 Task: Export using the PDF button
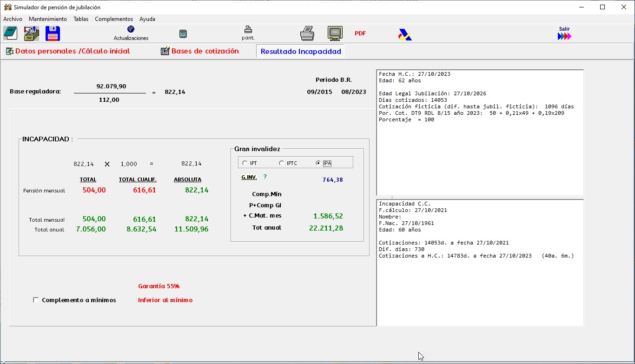(360, 33)
